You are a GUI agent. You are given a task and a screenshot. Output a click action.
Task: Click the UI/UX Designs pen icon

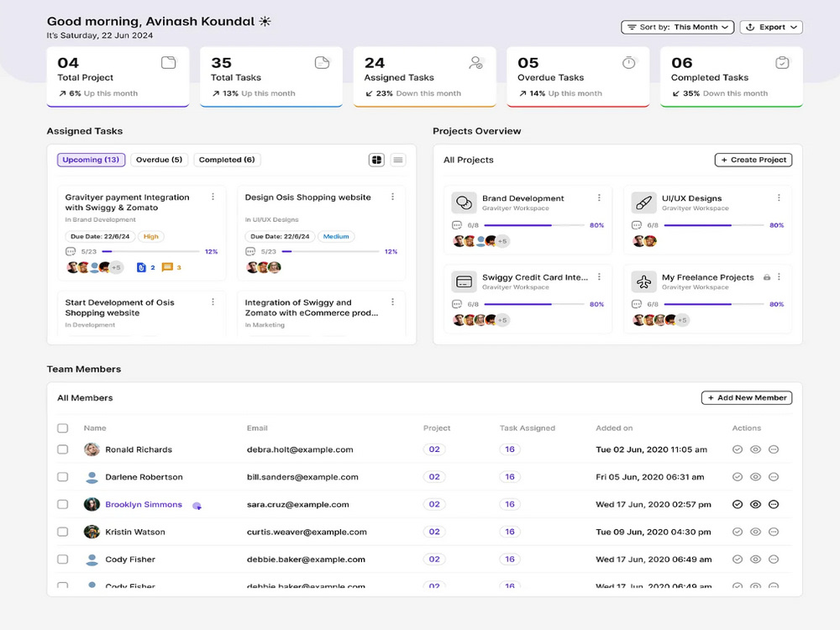pos(643,202)
